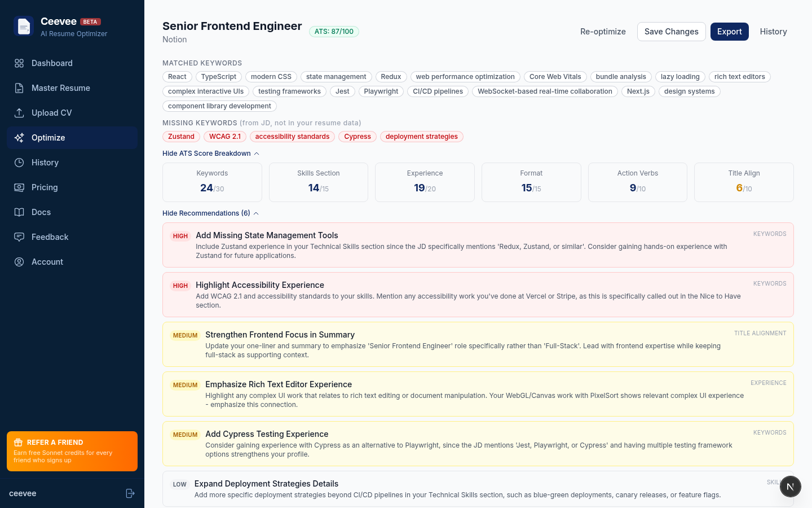The height and width of the screenshot is (508, 812).
Task: Collapse the Recommendations (6) list
Action: [x=210, y=213]
